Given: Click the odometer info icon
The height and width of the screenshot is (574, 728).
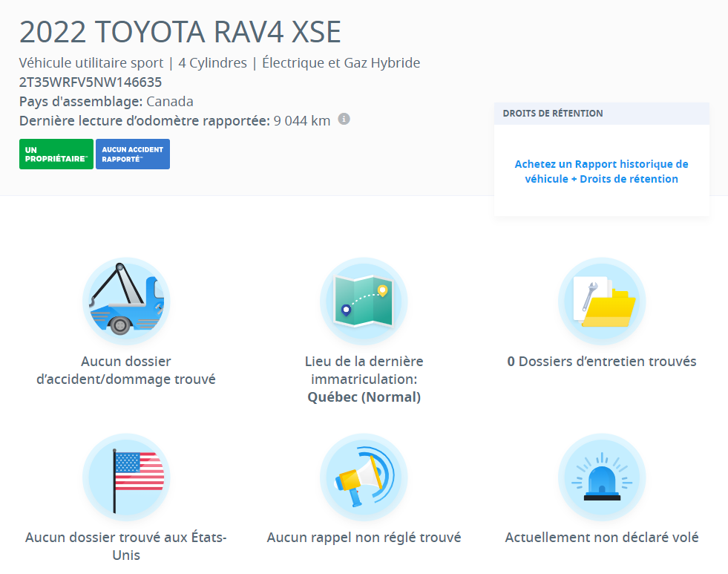Looking at the screenshot, I should pyautogui.click(x=344, y=119).
